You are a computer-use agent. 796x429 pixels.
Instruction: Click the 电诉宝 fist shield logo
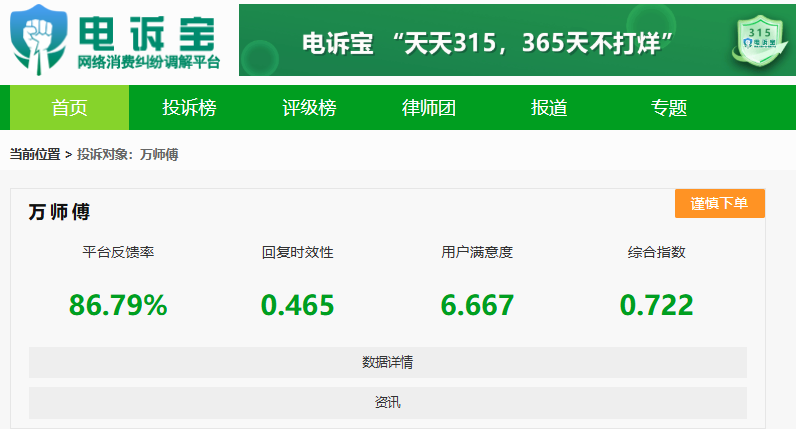[39, 40]
